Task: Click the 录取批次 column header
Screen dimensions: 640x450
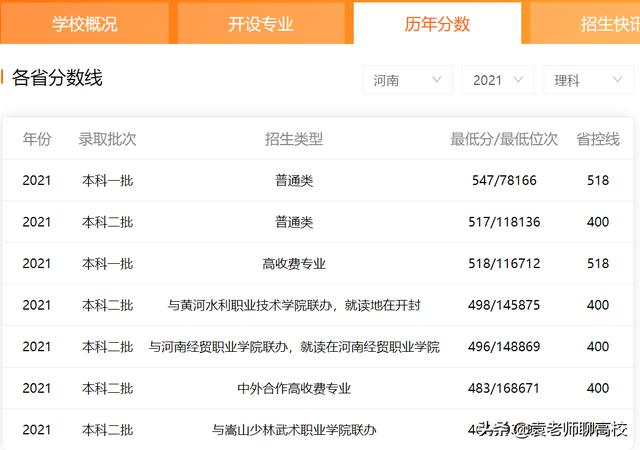Action: 107,139
